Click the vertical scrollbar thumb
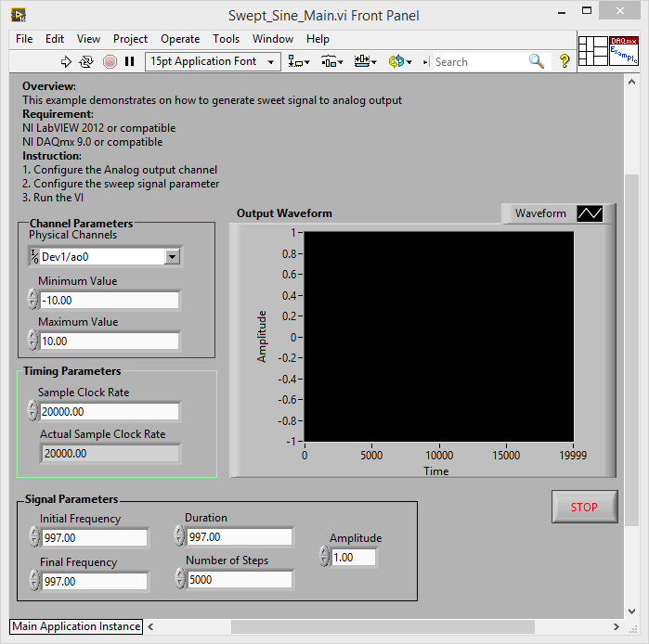 click(x=631, y=350)
